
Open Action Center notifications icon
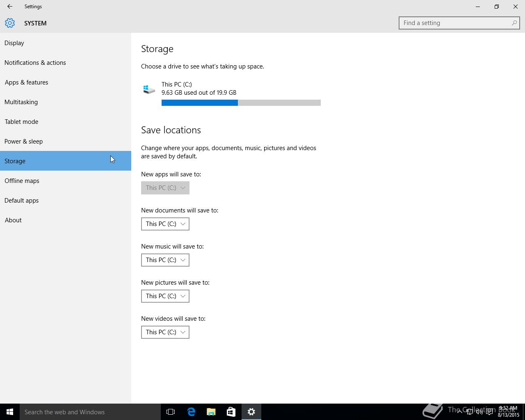pos(489,412)
